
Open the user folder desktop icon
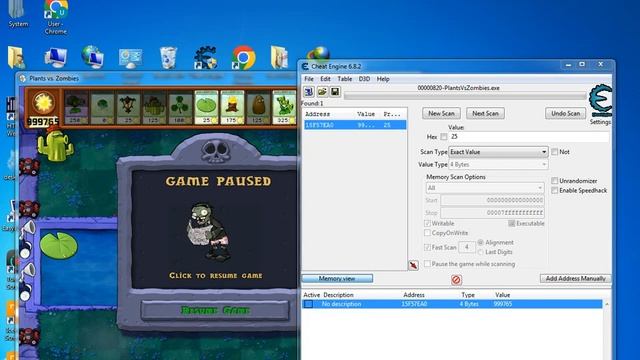pyautogui.click(x=16, y=57)
